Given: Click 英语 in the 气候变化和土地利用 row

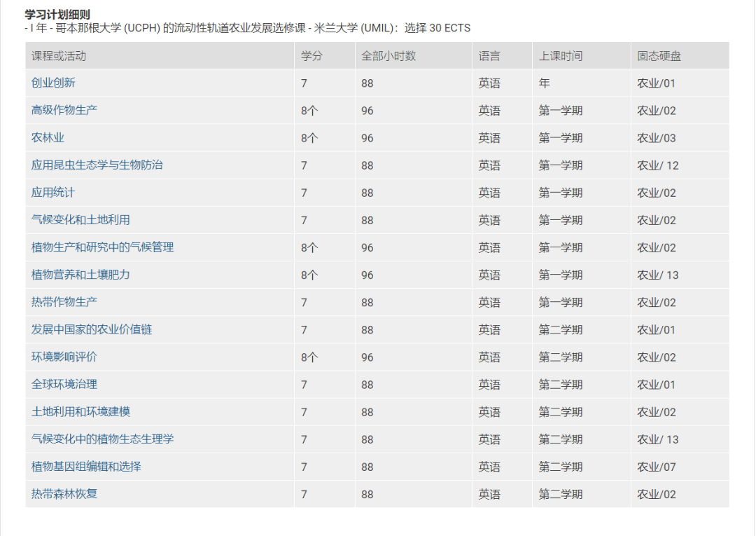Looking at the screenshot, I should 489,221.
